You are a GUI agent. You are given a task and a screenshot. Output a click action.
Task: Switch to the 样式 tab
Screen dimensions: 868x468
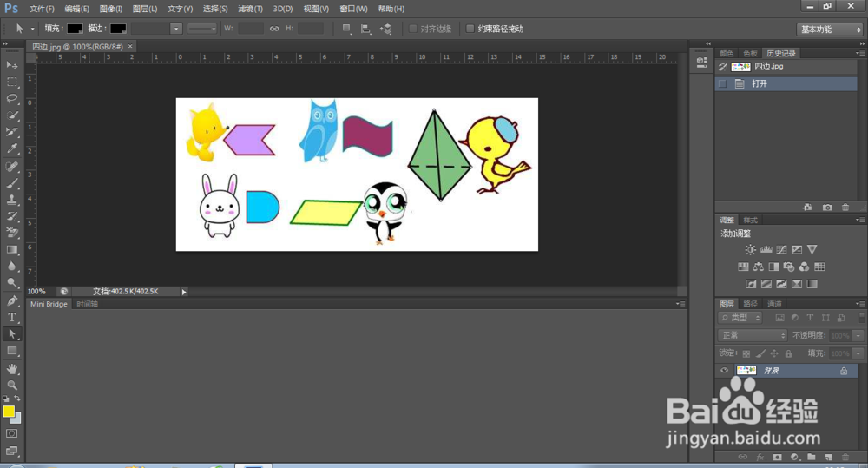pos(750,221)
